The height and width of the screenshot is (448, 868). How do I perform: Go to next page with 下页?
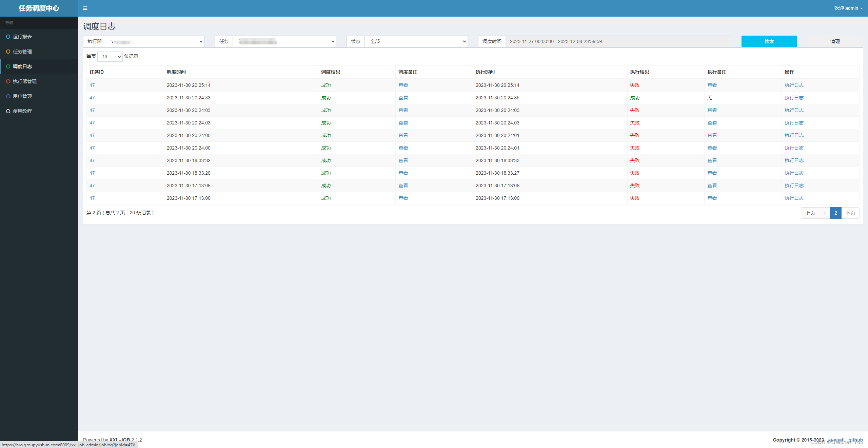point(850,213)
